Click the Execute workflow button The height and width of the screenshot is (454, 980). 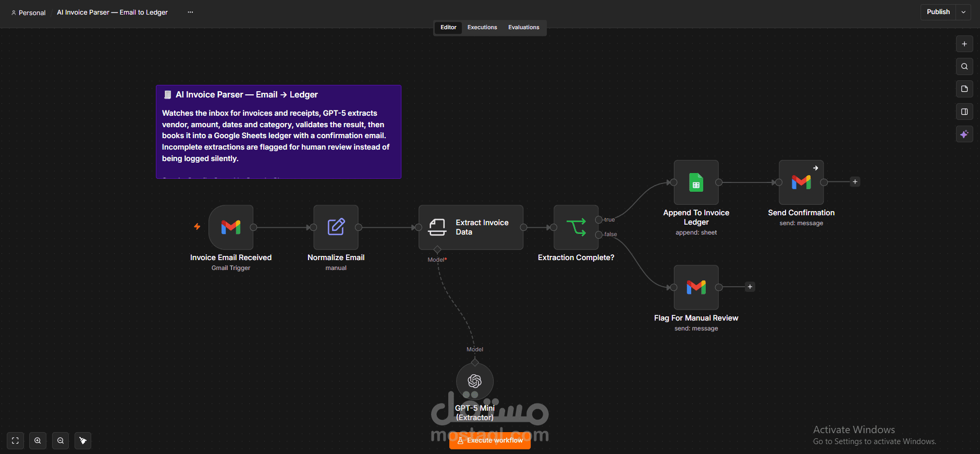pyautogui.click(x=490, y=441)
